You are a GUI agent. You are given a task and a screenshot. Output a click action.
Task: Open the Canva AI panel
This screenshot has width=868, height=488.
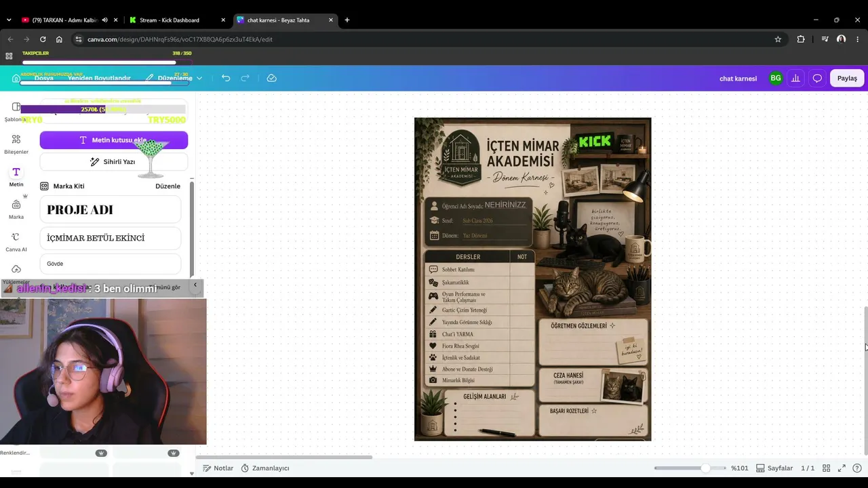point(16,242)
